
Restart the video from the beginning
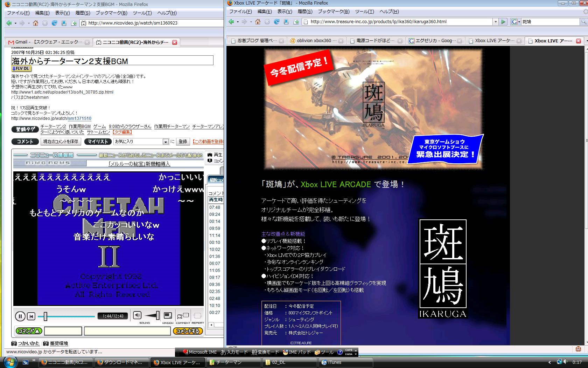[x=31, y=316]
